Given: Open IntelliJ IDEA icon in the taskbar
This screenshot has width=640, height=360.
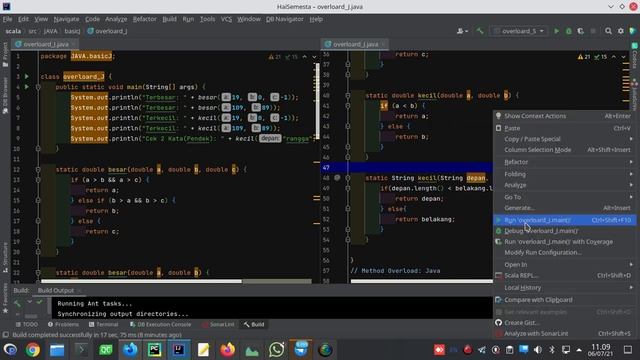Looking at the screenshot, I should click(179, 350).
